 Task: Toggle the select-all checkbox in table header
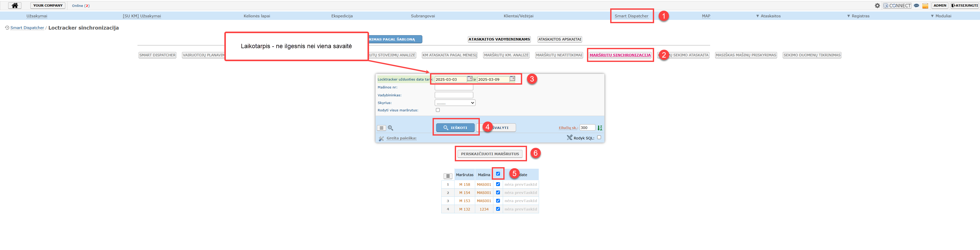[x=498, y=174]
